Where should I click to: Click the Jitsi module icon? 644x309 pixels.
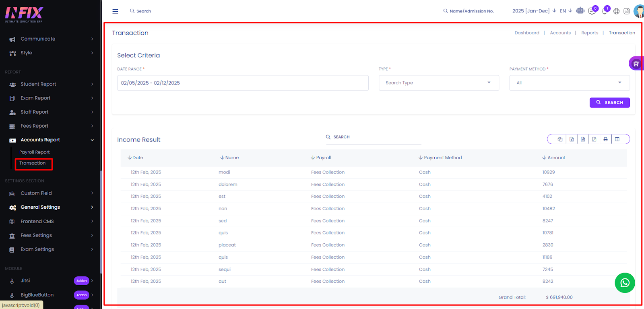[12, 281]
